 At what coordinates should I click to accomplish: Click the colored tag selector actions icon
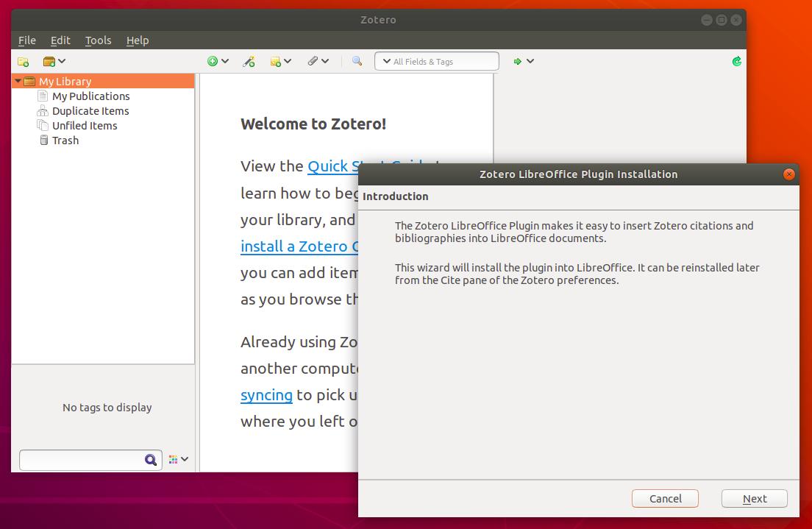[x=173, y=460]
